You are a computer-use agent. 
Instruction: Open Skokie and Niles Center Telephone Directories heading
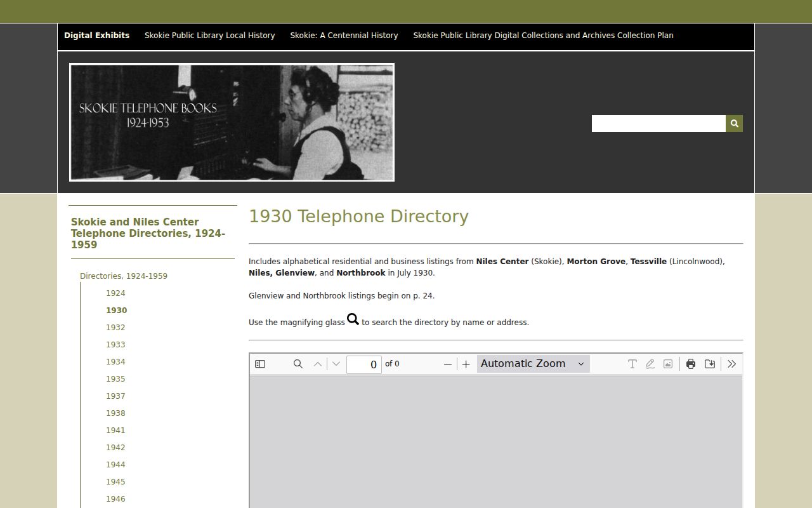[148, 233]
